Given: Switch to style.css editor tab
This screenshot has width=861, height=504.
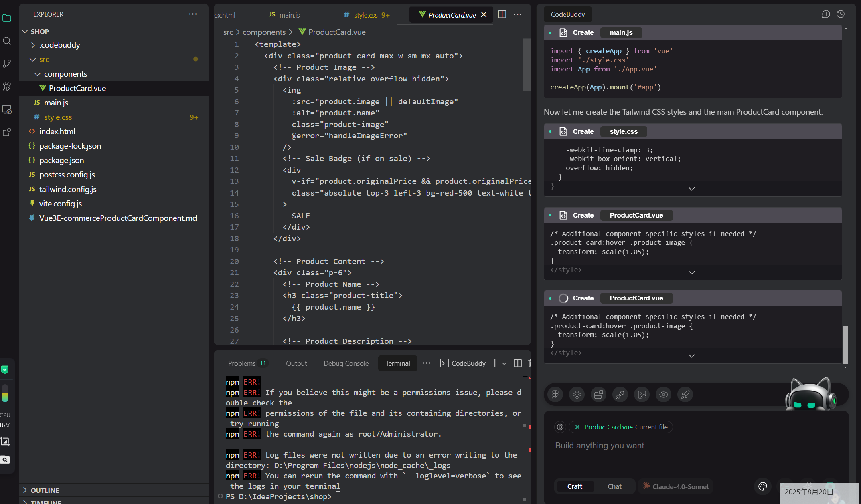Looking at the screenshot, I should coord(367,15).
